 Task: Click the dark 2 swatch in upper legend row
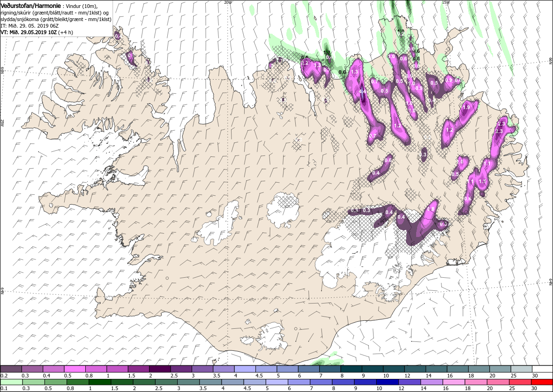160,369
